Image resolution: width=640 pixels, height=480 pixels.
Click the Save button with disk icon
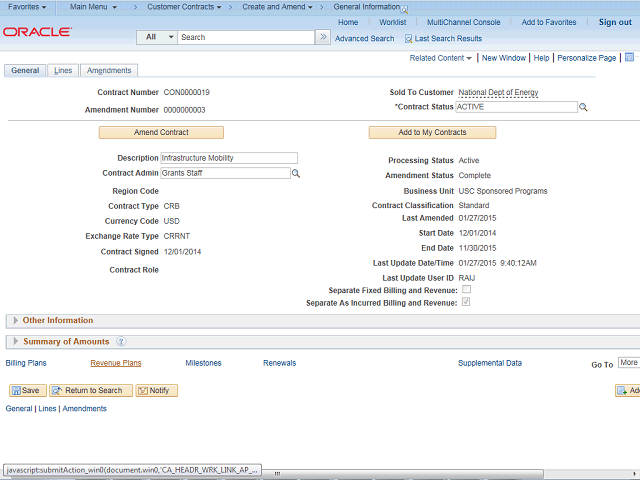pos(27,390)
